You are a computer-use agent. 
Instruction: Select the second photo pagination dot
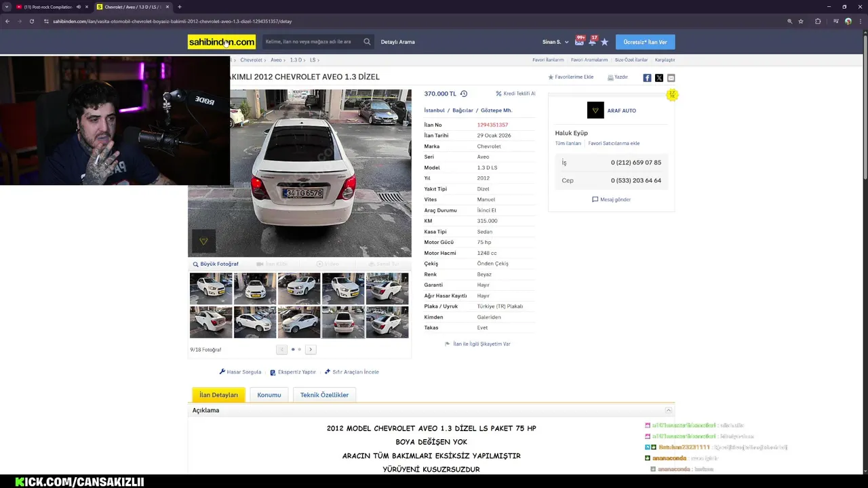[300, 350]
